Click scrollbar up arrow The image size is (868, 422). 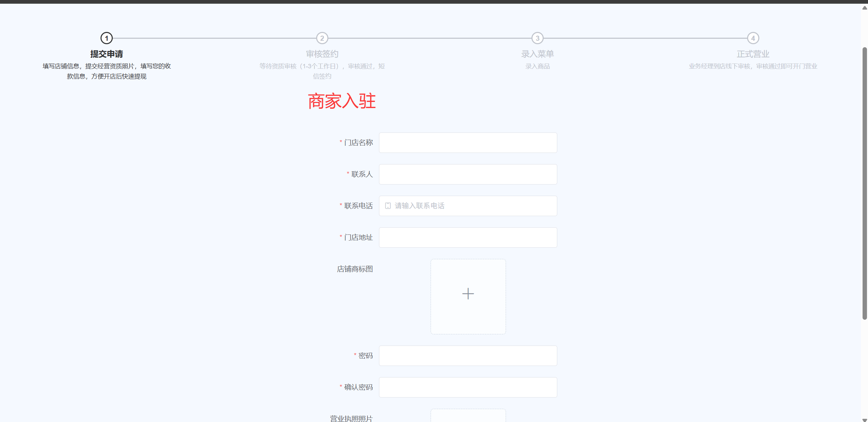864,8
